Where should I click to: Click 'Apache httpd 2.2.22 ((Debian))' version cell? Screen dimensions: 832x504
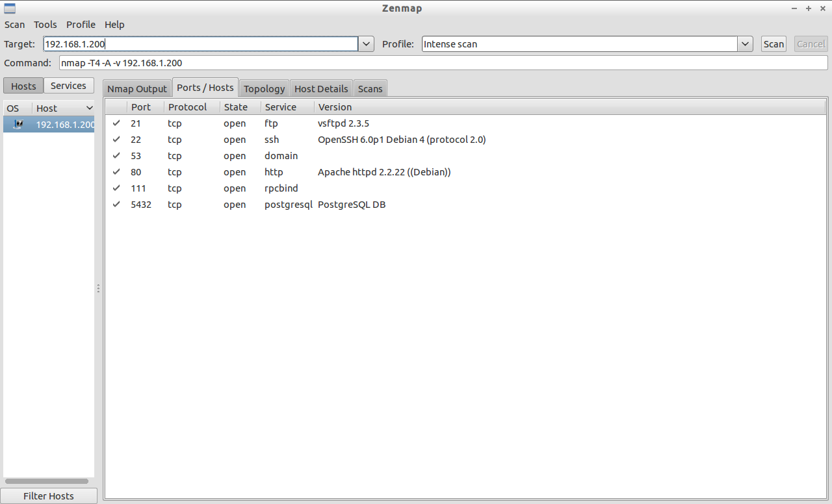point(384,171)
